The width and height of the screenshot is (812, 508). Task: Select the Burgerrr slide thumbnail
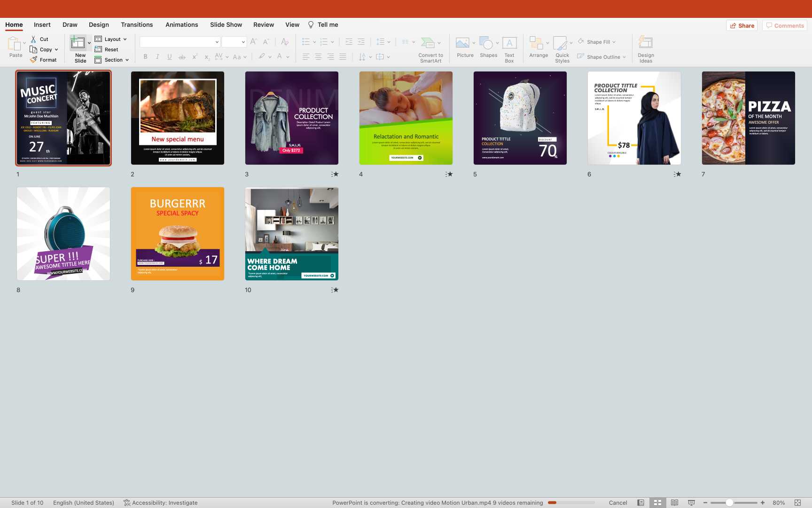point(178,234)
